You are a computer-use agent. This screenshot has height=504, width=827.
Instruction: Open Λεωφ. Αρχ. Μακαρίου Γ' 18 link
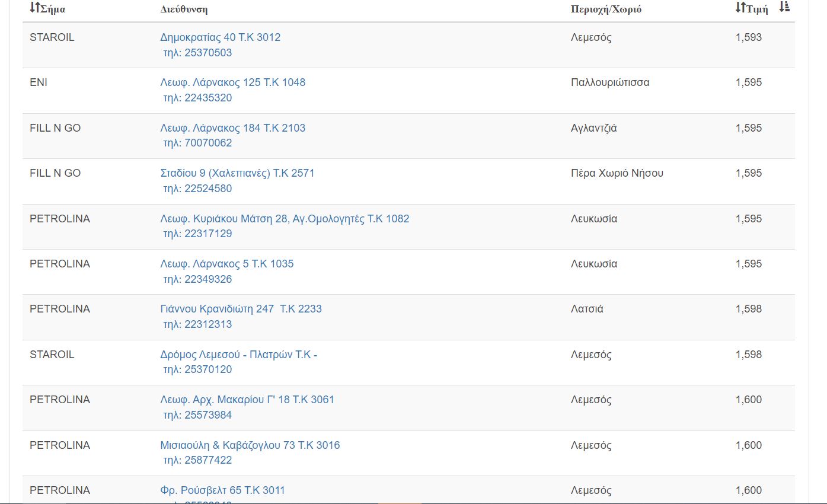point(247,400)
